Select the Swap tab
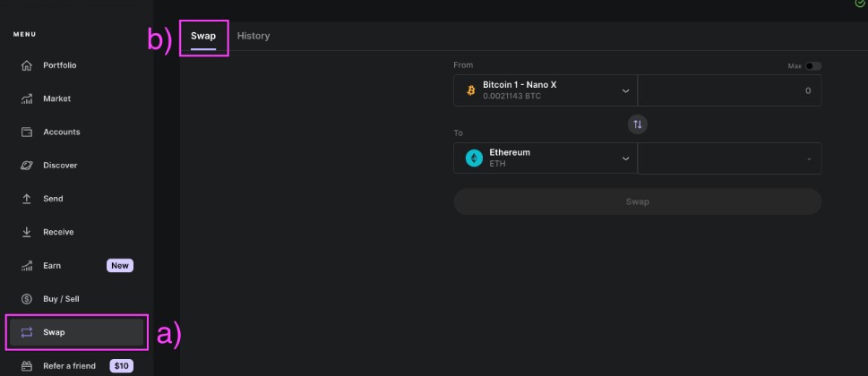 [203, 36]
